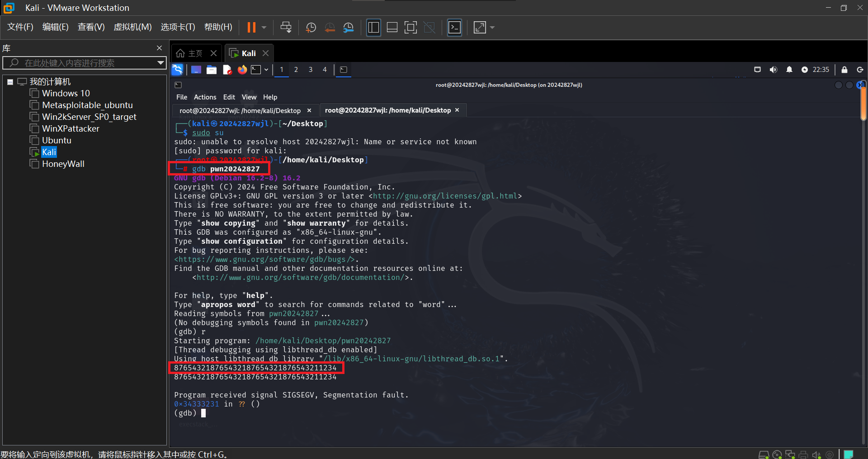Viewport: 868px width, 459px height.
Task: Select HoneyWall in the library
Action: click(63, 164)
